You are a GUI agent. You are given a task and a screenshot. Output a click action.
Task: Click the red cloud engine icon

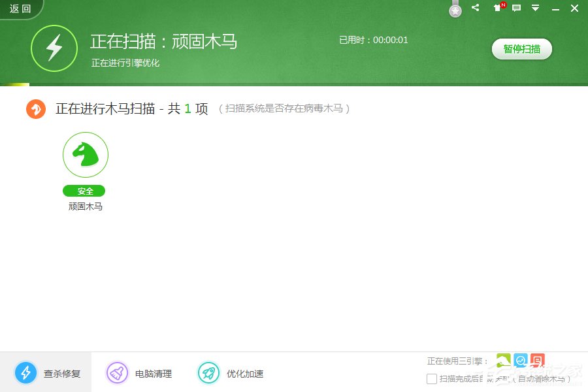coord(537,360)
